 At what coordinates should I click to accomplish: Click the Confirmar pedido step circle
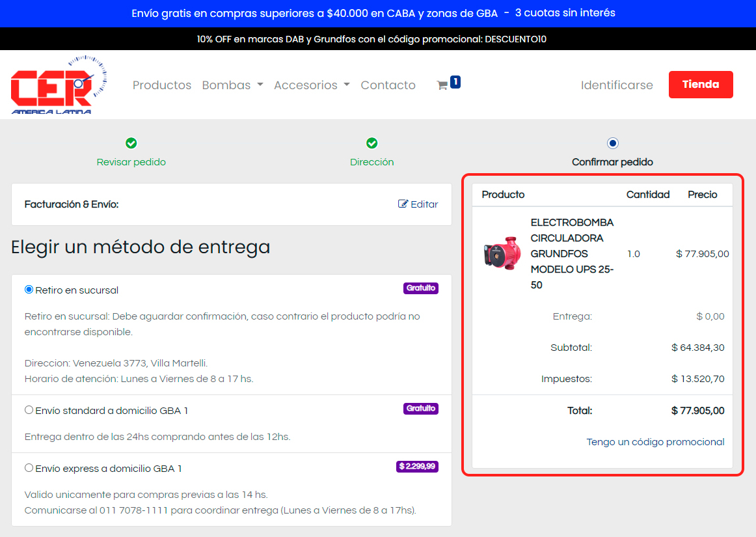[612, 143]
